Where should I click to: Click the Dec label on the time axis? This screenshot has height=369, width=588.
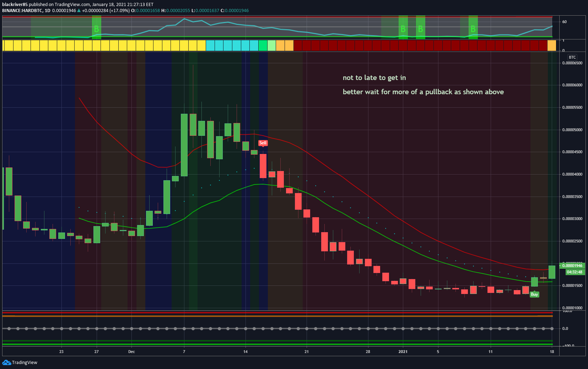click(x=131, y=352)
